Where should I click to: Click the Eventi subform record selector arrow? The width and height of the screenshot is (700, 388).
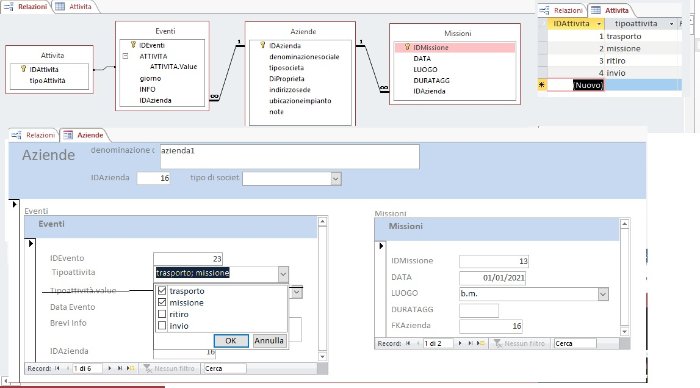30,244
